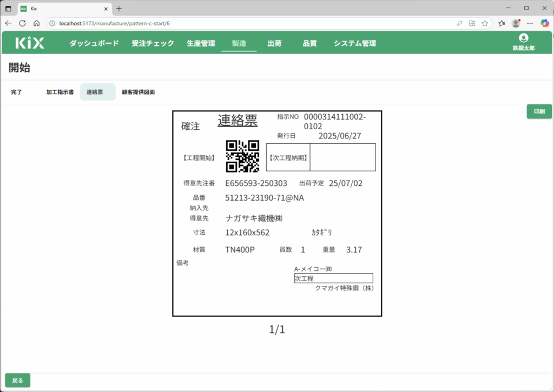Switch to 顧客提供図面 tab

click(138, 92)
